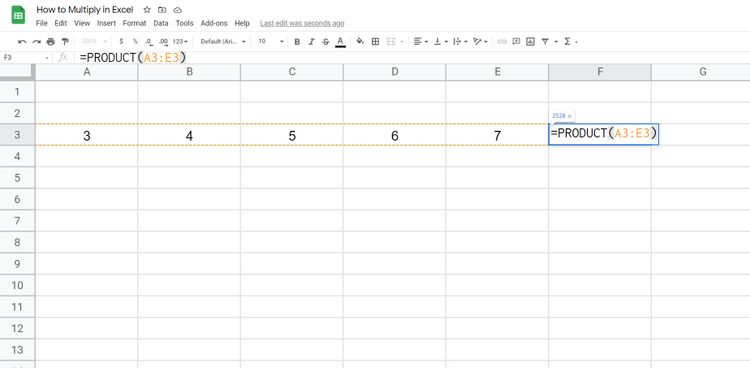The height and width of the screenshot is (368, 750).
Task: Open the fill color picker
Action: point(360,42)
